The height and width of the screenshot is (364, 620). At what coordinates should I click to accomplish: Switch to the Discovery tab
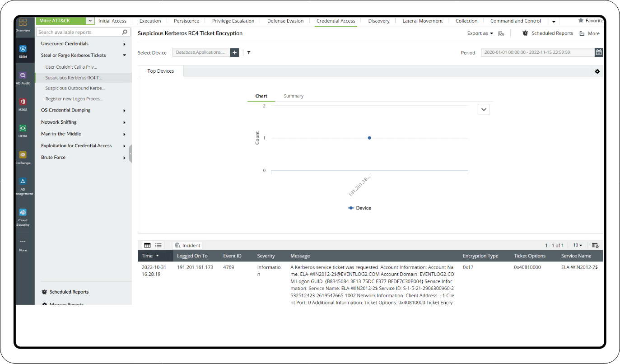(378, 21)
